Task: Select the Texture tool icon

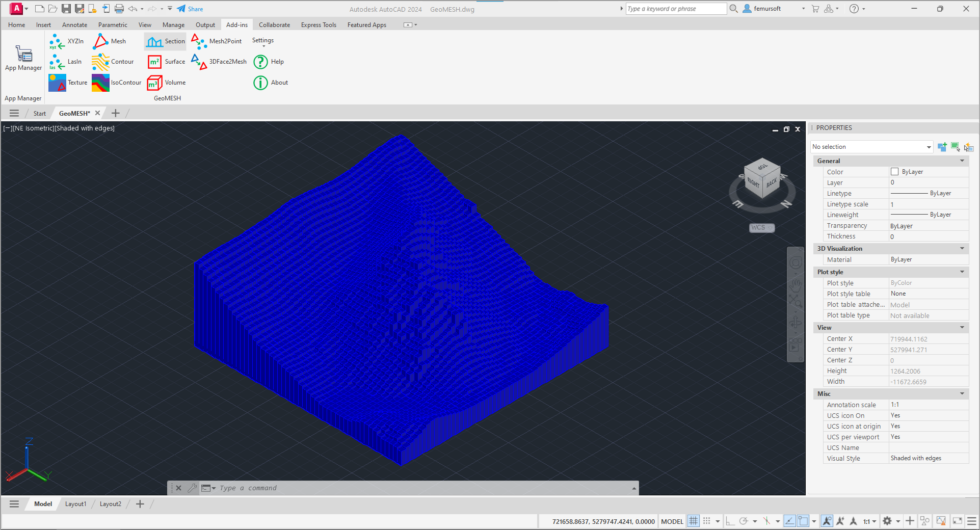Action: (57, 83)
